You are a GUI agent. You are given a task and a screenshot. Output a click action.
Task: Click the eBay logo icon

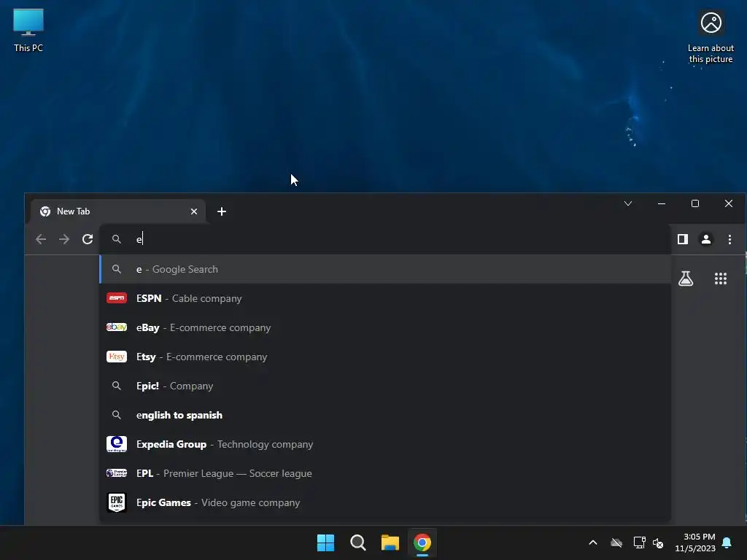coord(116,327)
